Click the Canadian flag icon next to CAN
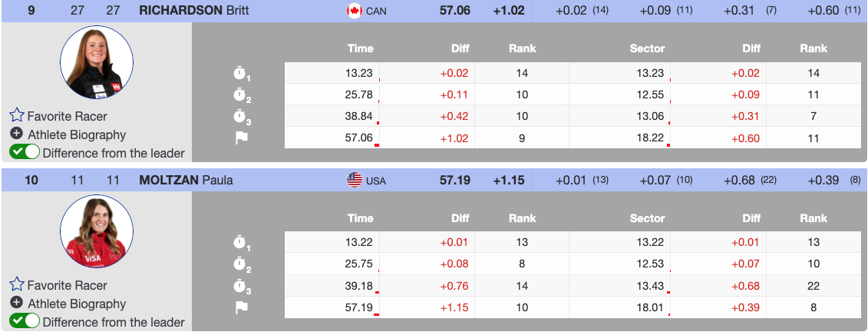This screenshot has width=868, height=332. tap(354, 11)
